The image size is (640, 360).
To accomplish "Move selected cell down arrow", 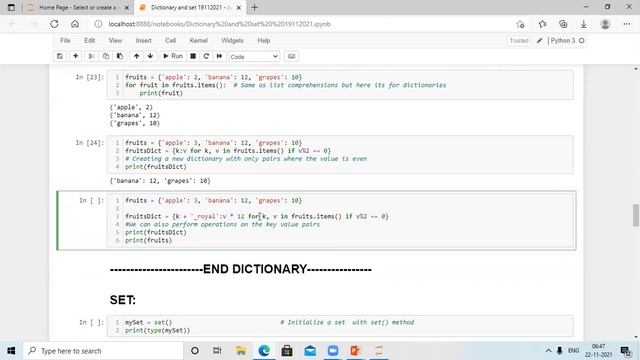I will (150, 56).
